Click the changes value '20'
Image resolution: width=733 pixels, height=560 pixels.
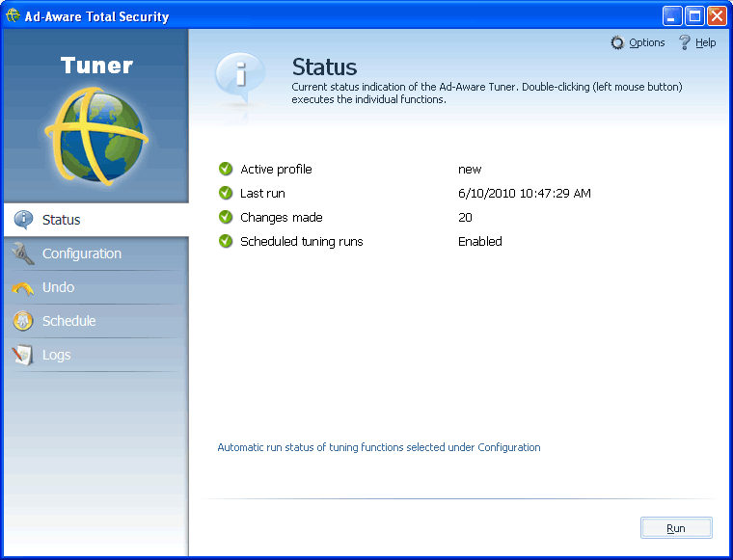(465, 217)
